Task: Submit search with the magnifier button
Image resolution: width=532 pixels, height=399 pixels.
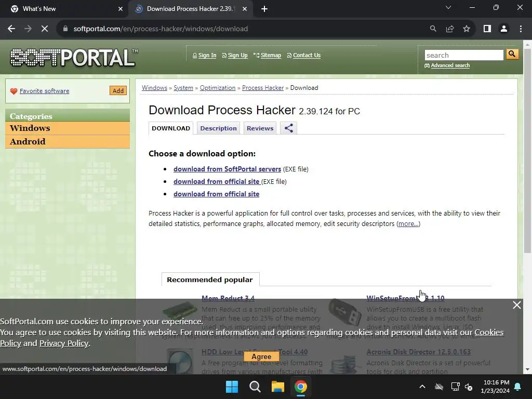Action: (x=512, y=54)
